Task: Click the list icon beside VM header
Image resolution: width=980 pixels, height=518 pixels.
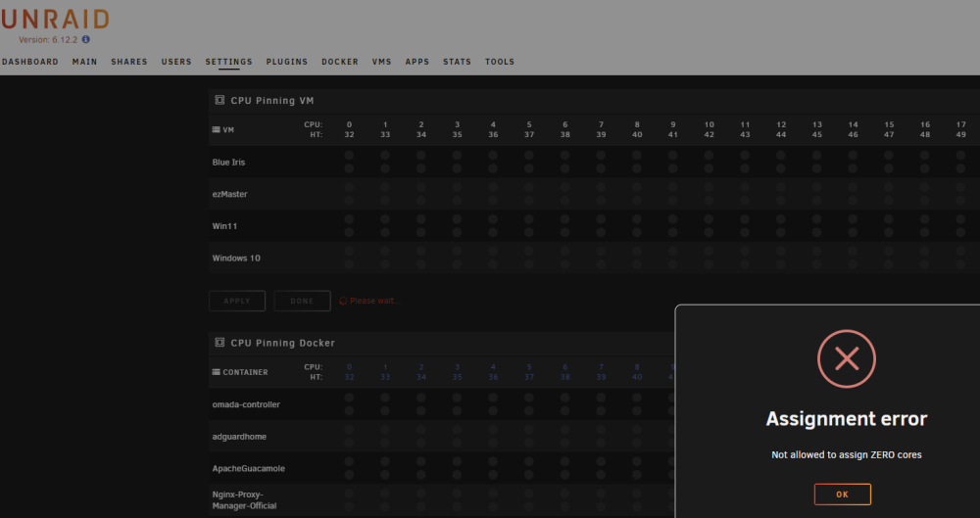Action: pos(217,130)
